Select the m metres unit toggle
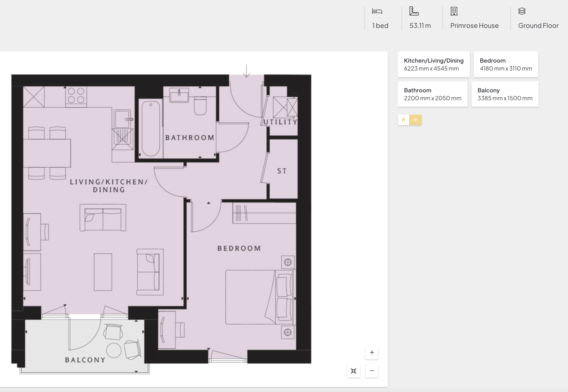This screenshot has width=568, height=392. pos(415,120)
